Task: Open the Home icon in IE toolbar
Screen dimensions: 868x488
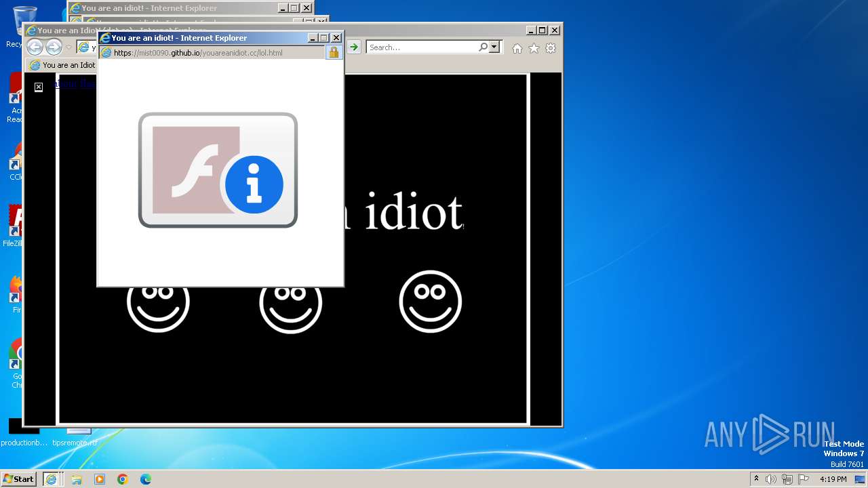Action: pyautogui.click(x=517, y=48)
